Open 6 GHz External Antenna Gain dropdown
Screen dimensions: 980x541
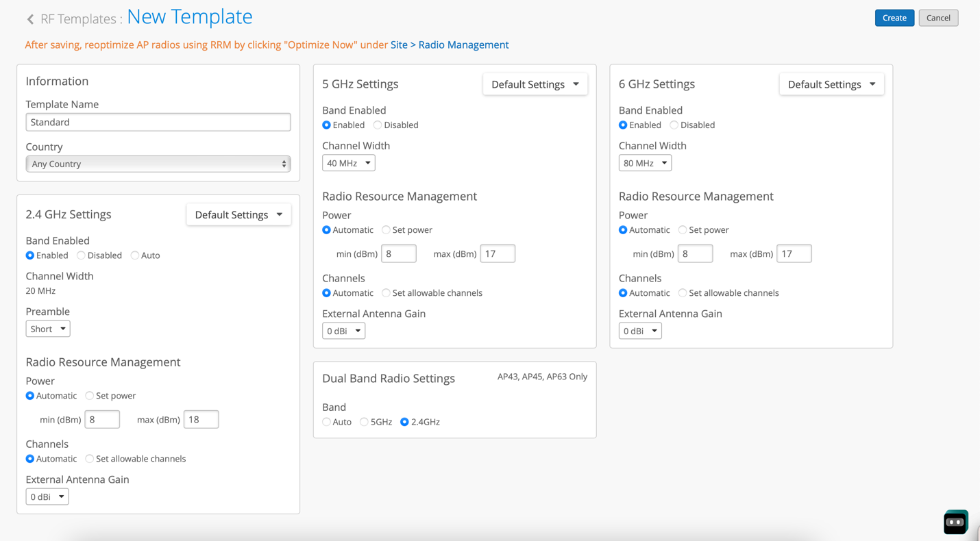[x=639, y=331]
